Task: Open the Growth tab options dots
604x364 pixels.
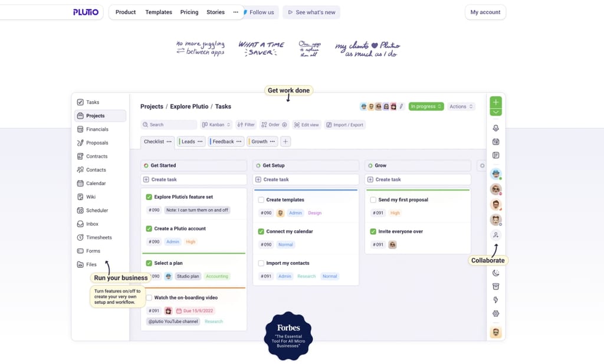Action: (273, 142)
